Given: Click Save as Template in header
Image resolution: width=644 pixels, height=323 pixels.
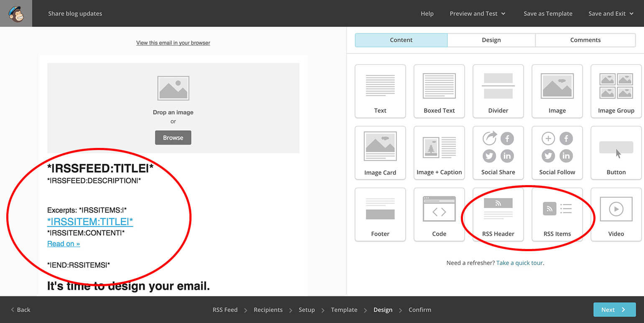Looking at the screenshot, I should pos(548,13).
